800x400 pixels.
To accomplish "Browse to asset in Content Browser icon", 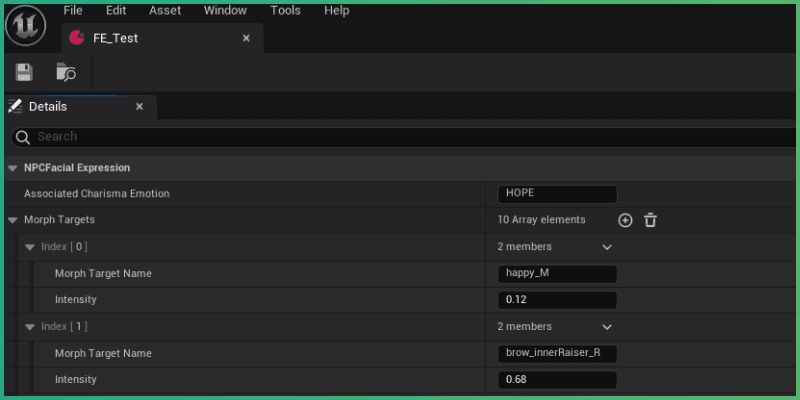I will coord(66,72).
